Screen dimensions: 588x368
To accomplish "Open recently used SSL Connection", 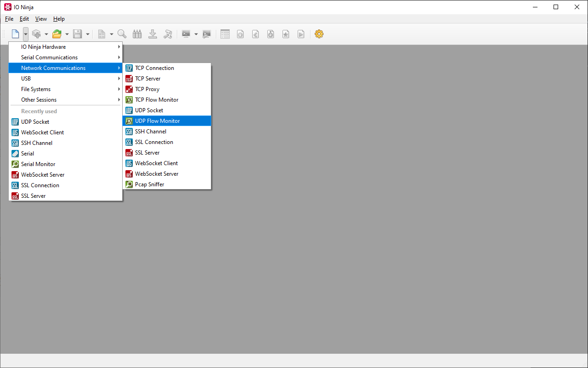I will (66, 185).
